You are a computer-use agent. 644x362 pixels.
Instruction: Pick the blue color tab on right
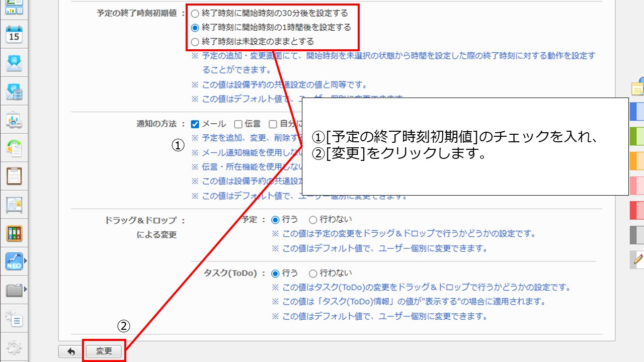pyautogui.click(x=637, y=112)
